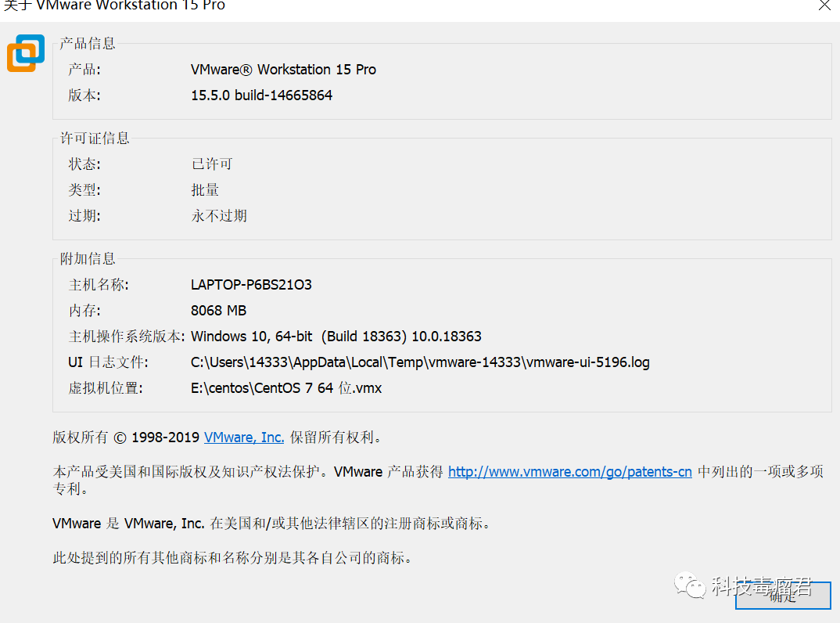This screenshot has width=840, height=623.
Task: Click the Windows 10 host OS version text
Action: 336,337
